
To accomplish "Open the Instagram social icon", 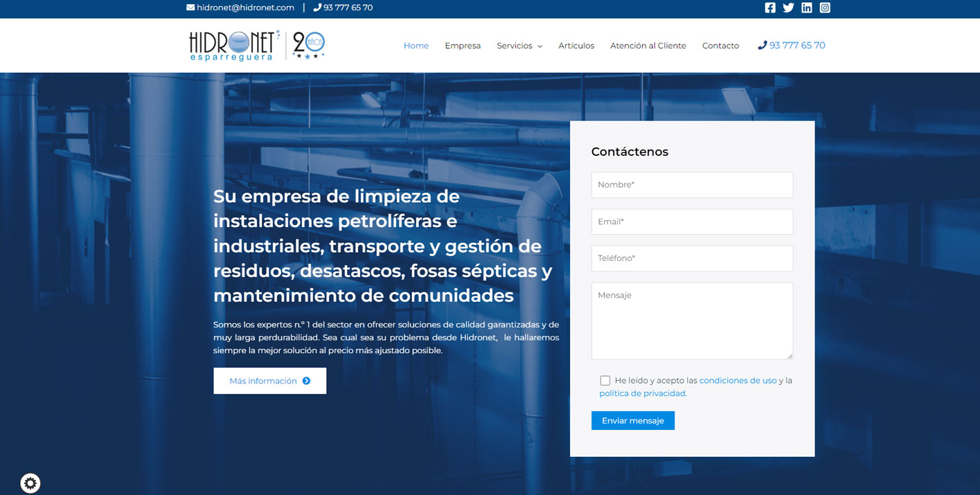I will point(825,8).
